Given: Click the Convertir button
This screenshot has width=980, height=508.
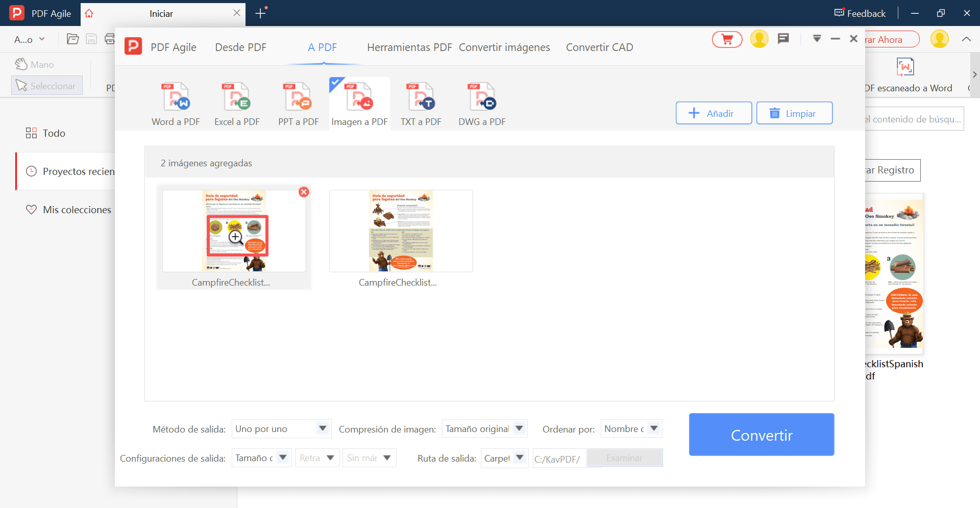Looking at the screenshot, I should [761, 435].
